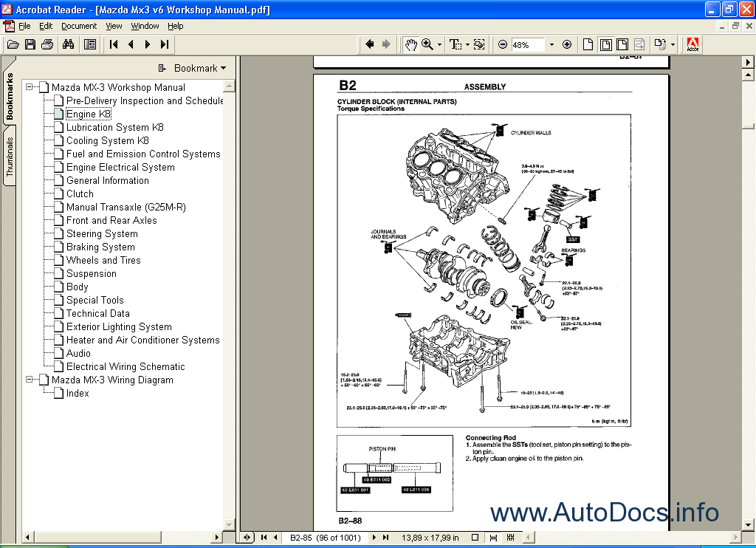This screenshot has height=548, width=756.
Task: Select the Hand tool
Action: [410, 45]
